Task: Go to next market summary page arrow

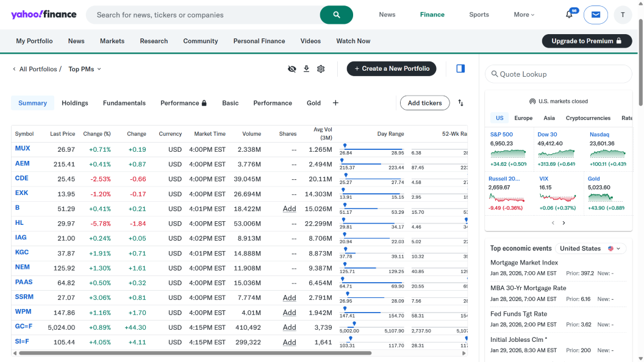Action: [x=563, y=223]
